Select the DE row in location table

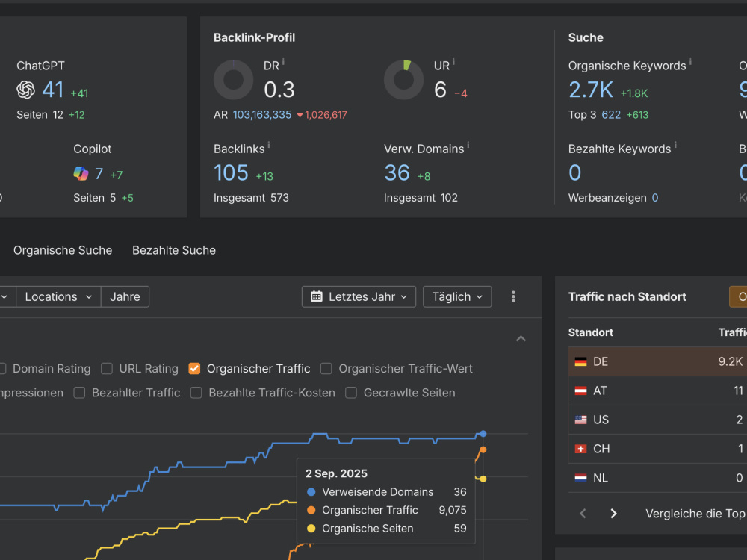pos(657,361)
